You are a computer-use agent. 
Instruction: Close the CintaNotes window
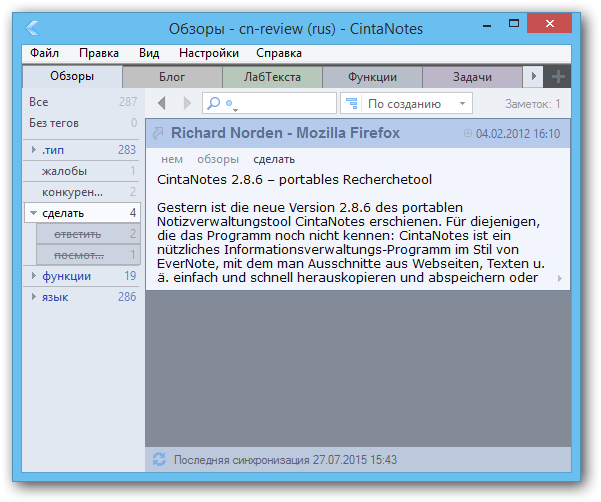549,23
